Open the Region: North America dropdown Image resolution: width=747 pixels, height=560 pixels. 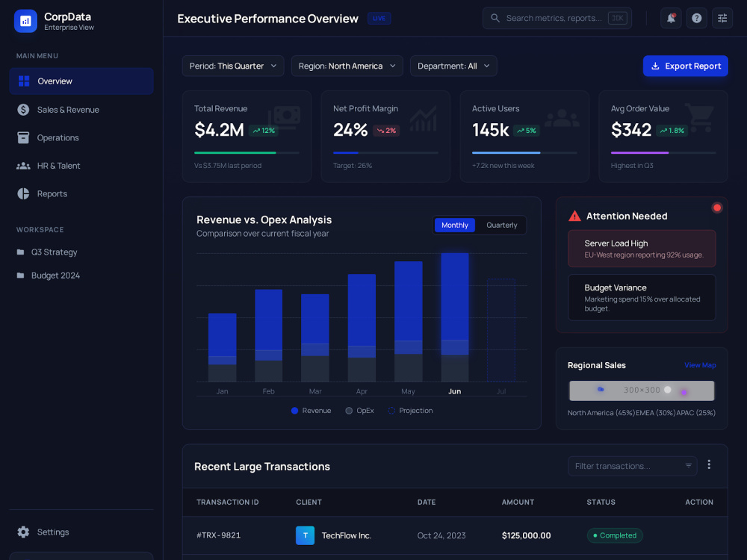pos(347,66)
